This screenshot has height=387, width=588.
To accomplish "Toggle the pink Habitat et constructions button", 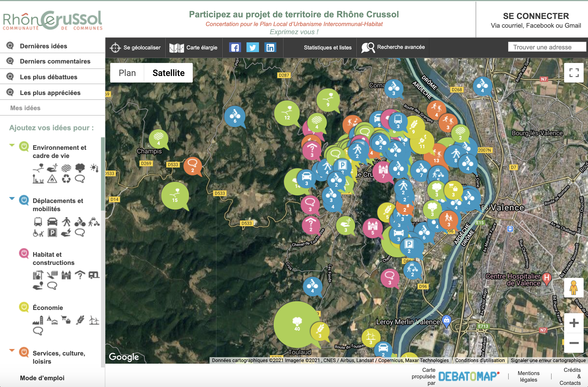I will [x=24, y=253].
